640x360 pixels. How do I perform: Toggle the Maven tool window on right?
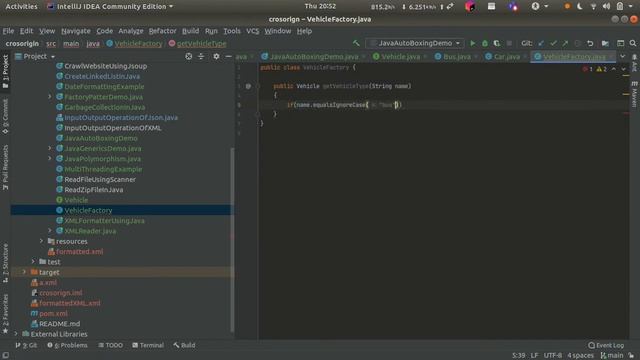click(x=634, y=94)
